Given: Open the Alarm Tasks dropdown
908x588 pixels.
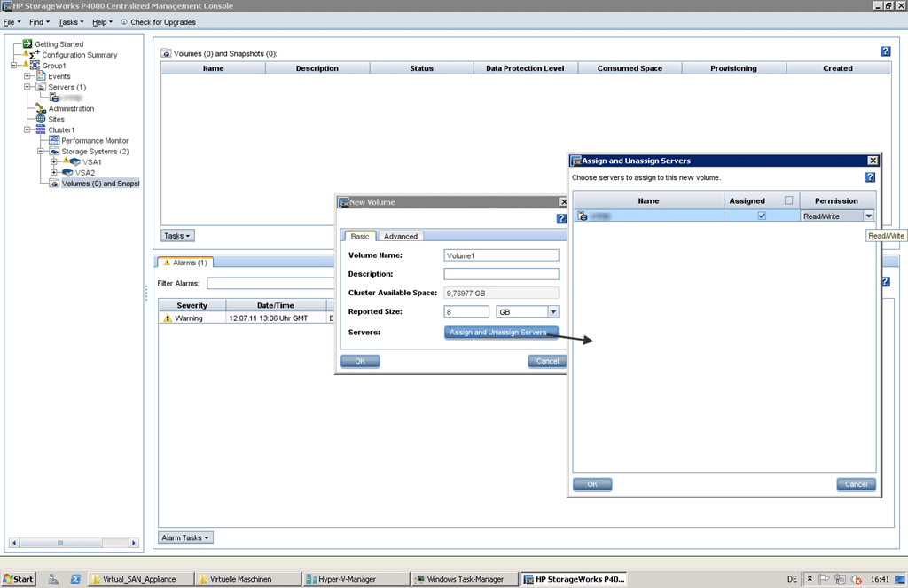Looking at the screenshot, I should tap(185, 537).
